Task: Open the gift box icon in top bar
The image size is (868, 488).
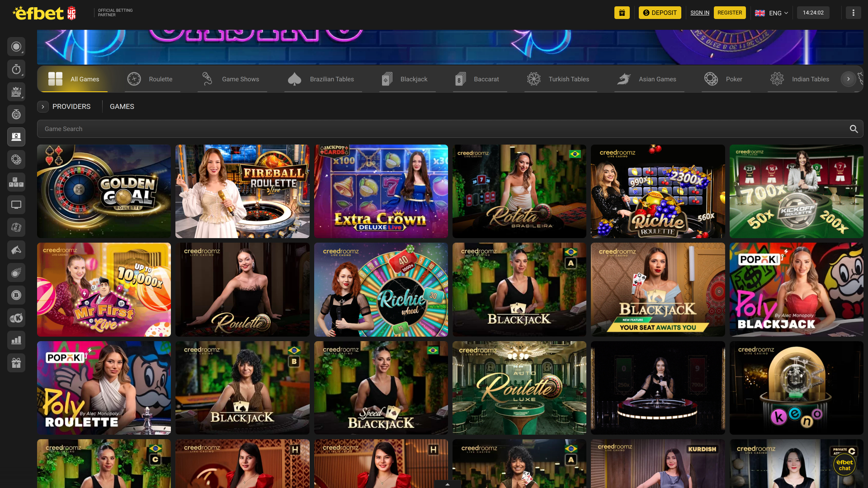Action: click(x=622, y=13)
